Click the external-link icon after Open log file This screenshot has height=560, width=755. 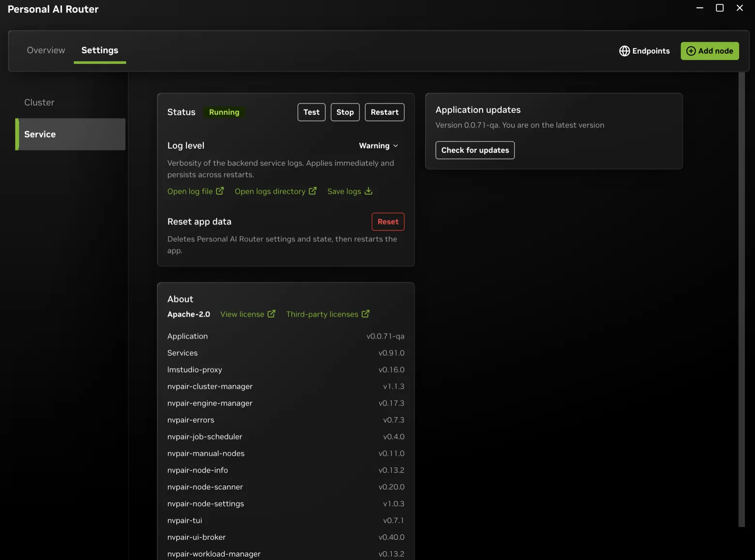(x=220, y=191)
